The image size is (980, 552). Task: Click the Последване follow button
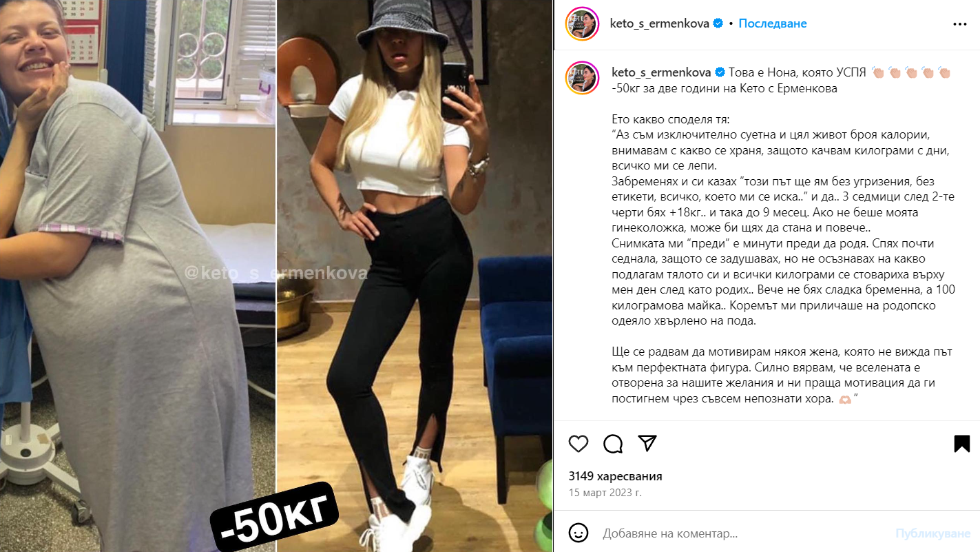tap(773, 23)
